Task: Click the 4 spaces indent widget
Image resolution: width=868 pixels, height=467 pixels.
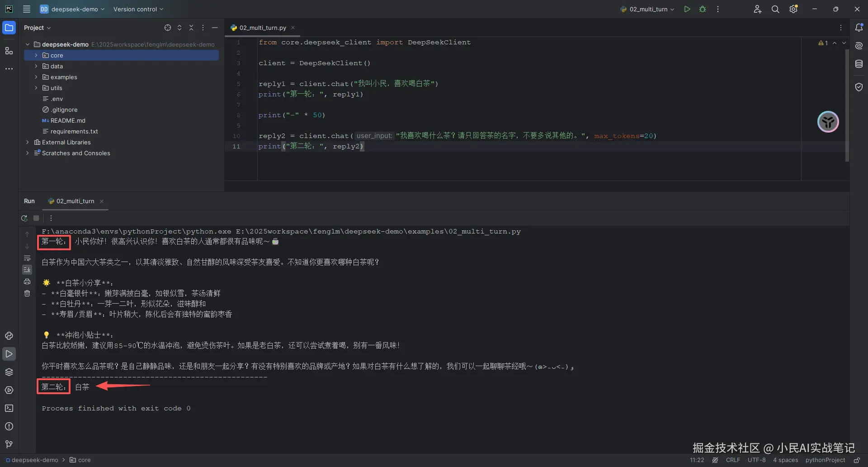Action: coord(785,460)
